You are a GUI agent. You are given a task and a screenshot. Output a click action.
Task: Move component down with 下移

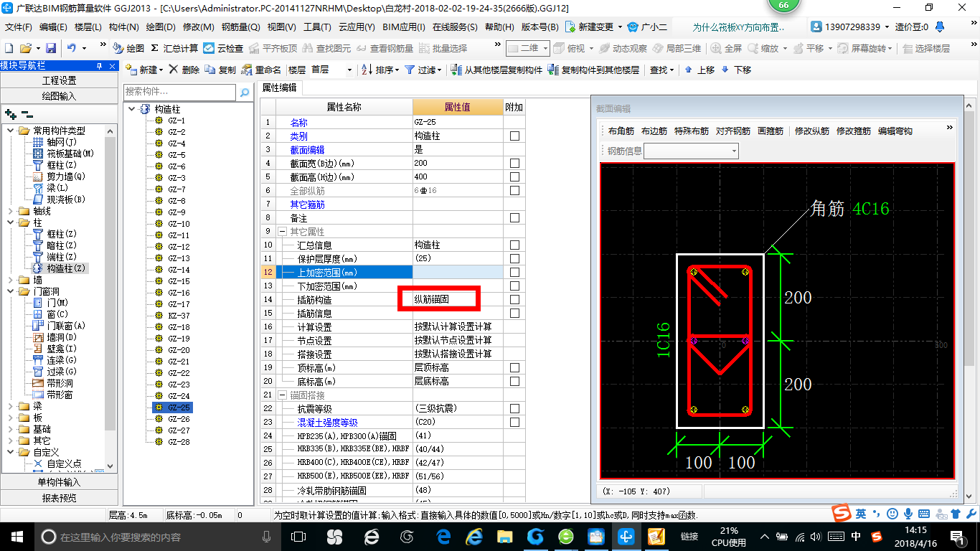[736, 70]
